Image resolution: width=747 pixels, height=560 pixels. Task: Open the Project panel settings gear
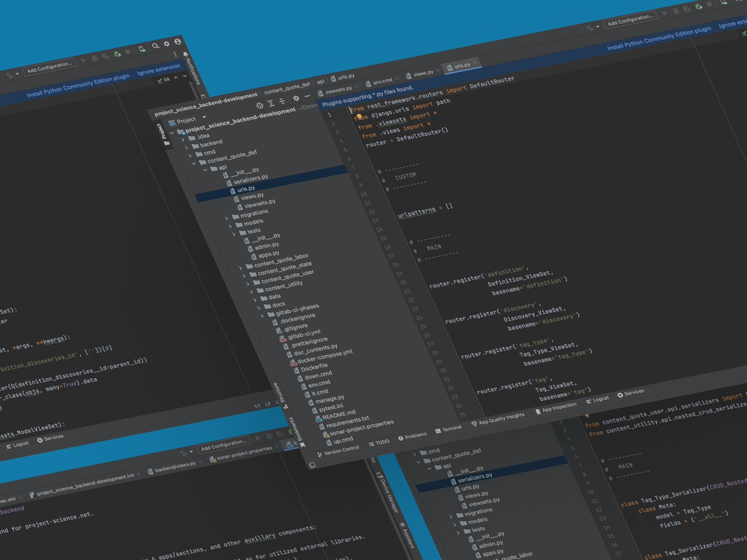click(296, 99)
